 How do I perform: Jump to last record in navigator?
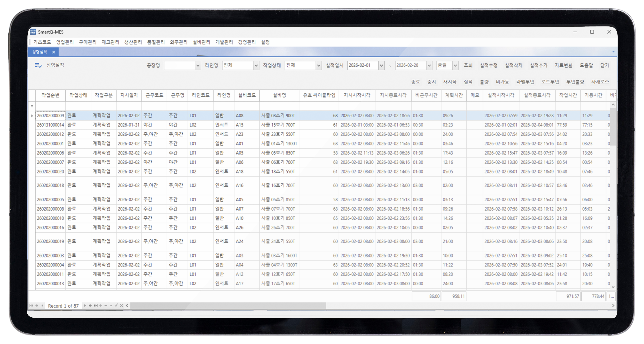[x=96, y=306]
